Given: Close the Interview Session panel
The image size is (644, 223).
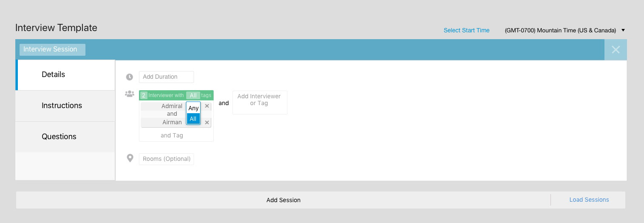Looking at the screenshot, I should coord(616,49).
